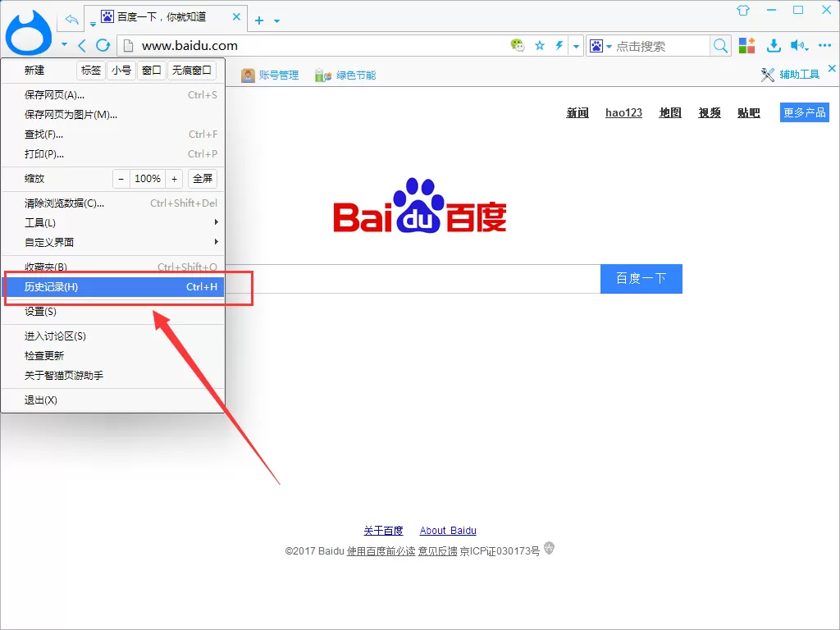Choose 退出(X) from menu
The width and height of the screenshot is (840, 630).
(x=112, y=399)
